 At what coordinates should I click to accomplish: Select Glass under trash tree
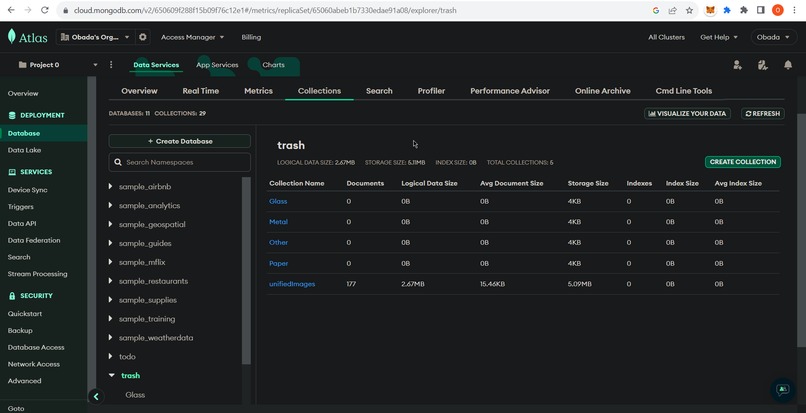click(135, 395)
